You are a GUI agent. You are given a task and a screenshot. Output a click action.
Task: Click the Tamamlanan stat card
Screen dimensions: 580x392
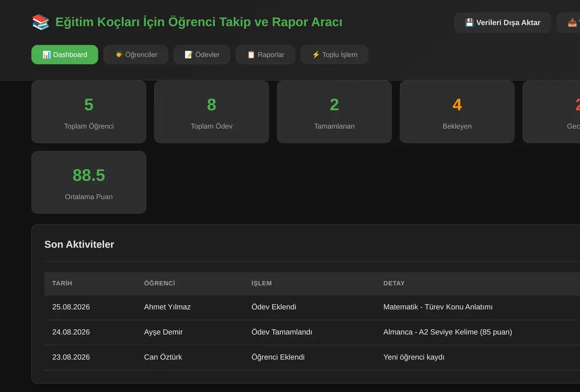point(334,112)
